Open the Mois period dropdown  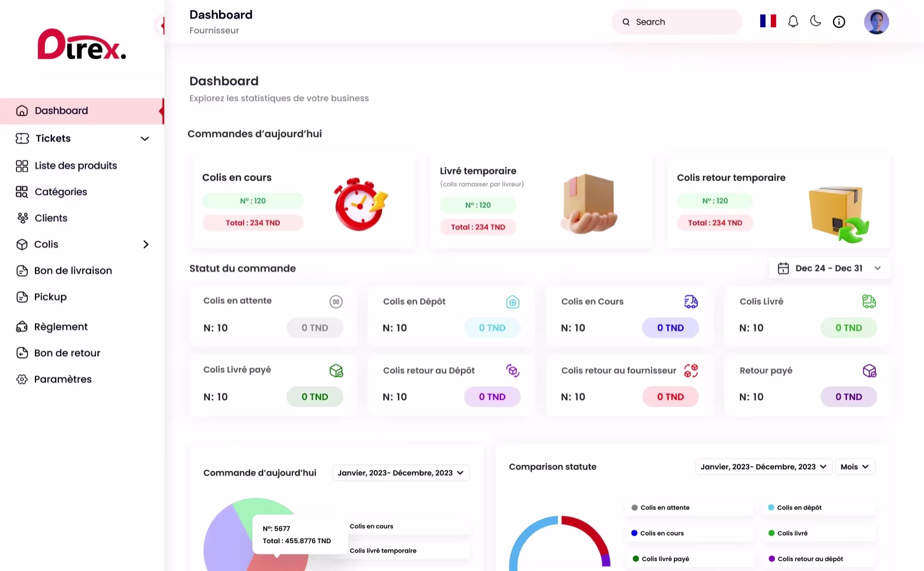854,467
